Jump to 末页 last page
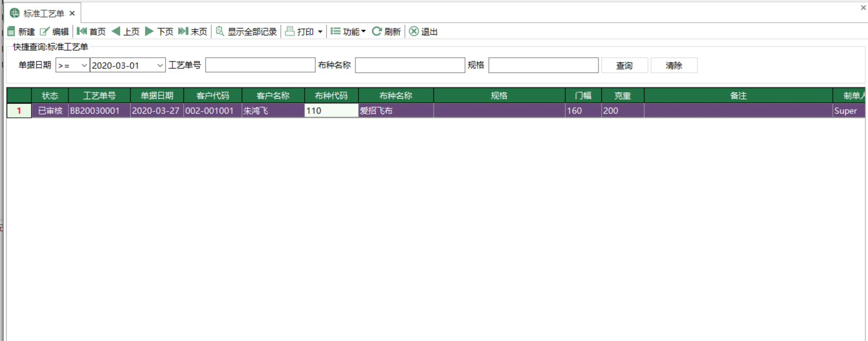 (x=193, y=32)
